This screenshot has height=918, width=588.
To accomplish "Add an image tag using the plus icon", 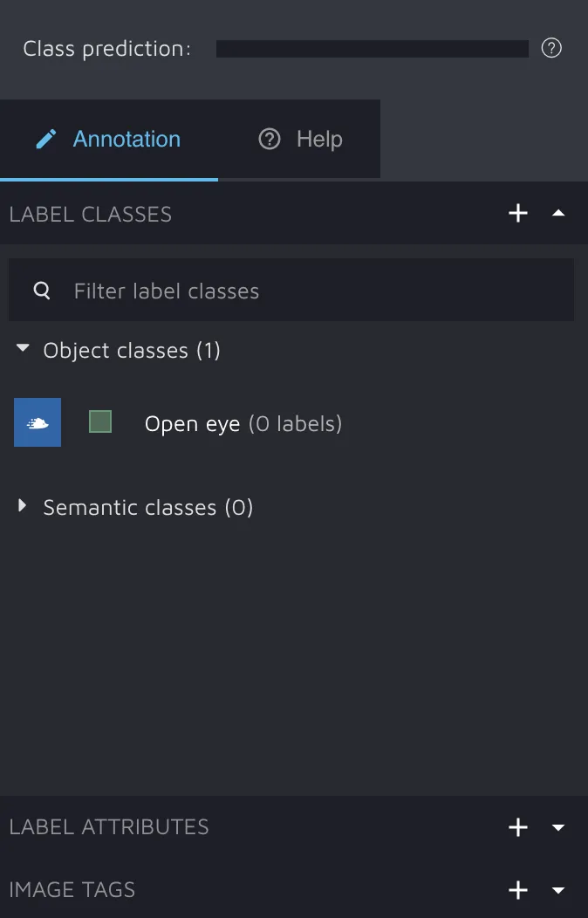I will [x=518, y=890].
